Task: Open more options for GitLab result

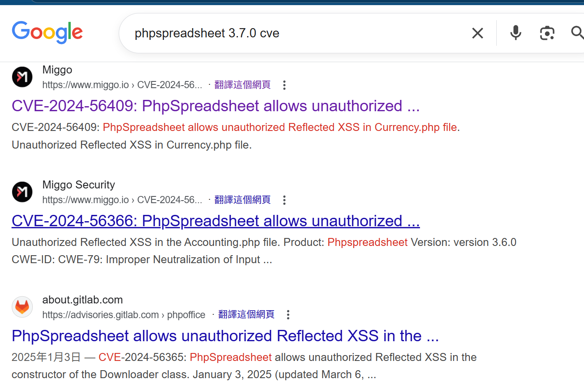Action: pyautogui.click(x=288, y=315)
